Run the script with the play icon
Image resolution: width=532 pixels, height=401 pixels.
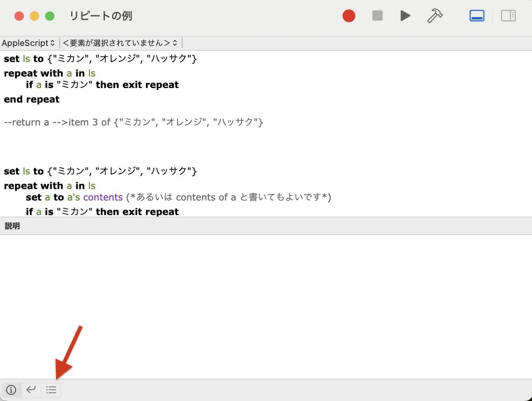[405, 16]
